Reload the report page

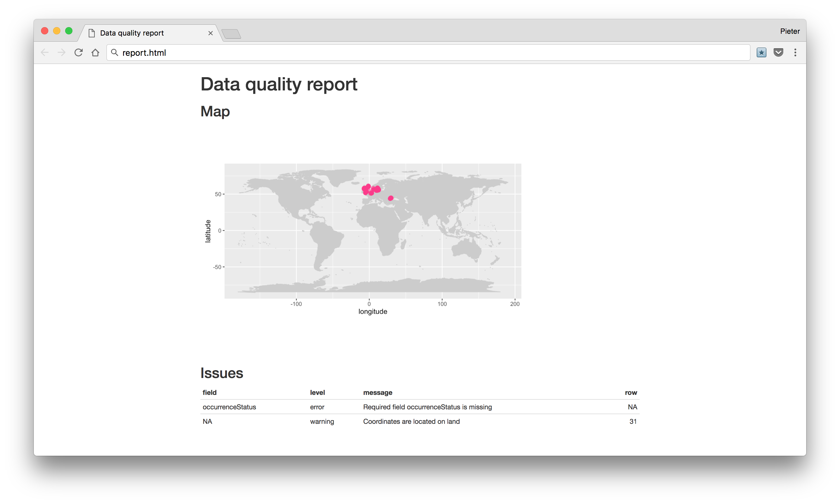point(78,53)
